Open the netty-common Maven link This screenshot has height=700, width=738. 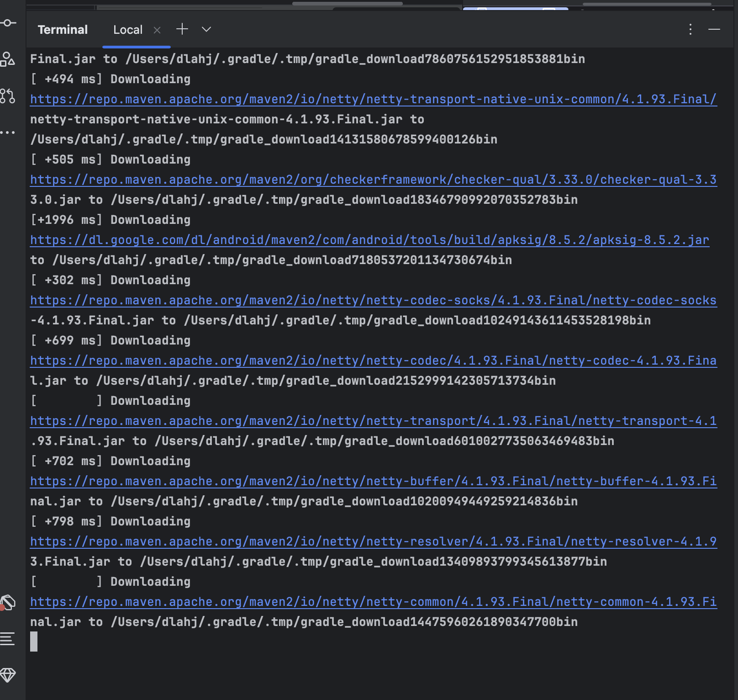374,602
